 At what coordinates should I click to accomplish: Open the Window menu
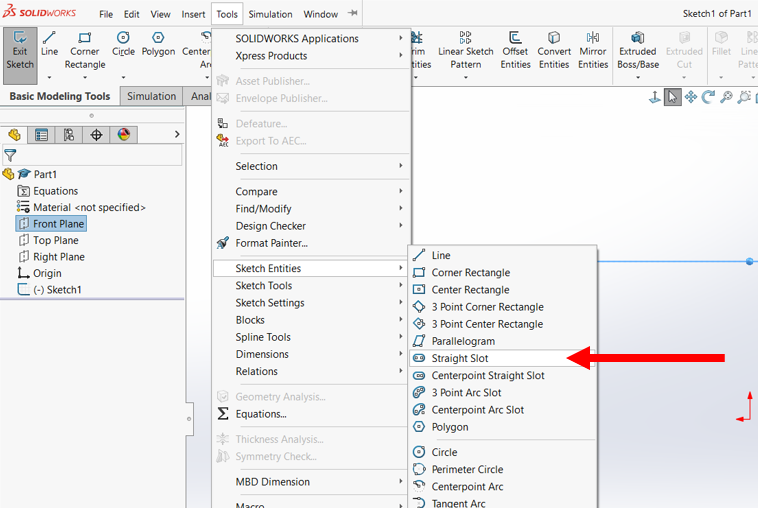pyautogui.click(x=320, y=15)
